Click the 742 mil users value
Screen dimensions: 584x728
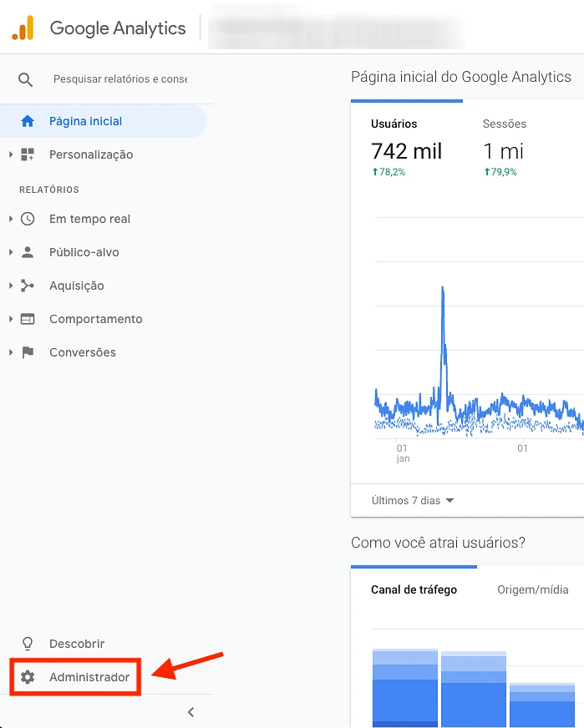(407, 151)
